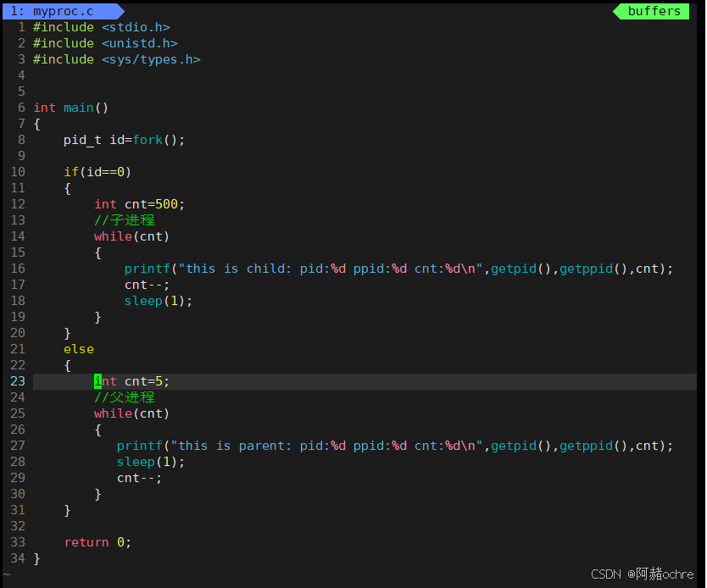Click the value 500 in the child counter
This screenshot has height=588, width=707.
tap(166, 204)
